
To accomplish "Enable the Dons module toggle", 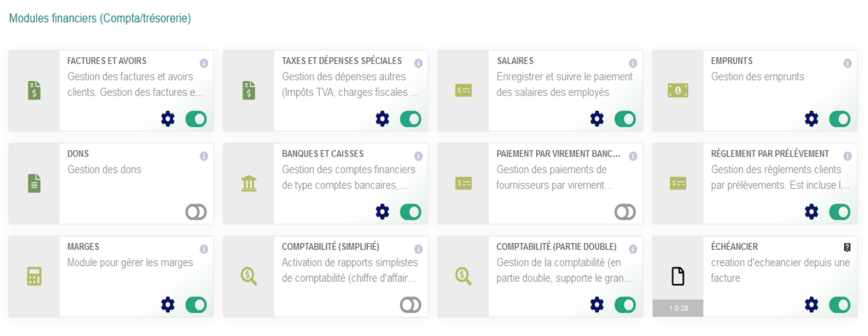I will 196,212.
